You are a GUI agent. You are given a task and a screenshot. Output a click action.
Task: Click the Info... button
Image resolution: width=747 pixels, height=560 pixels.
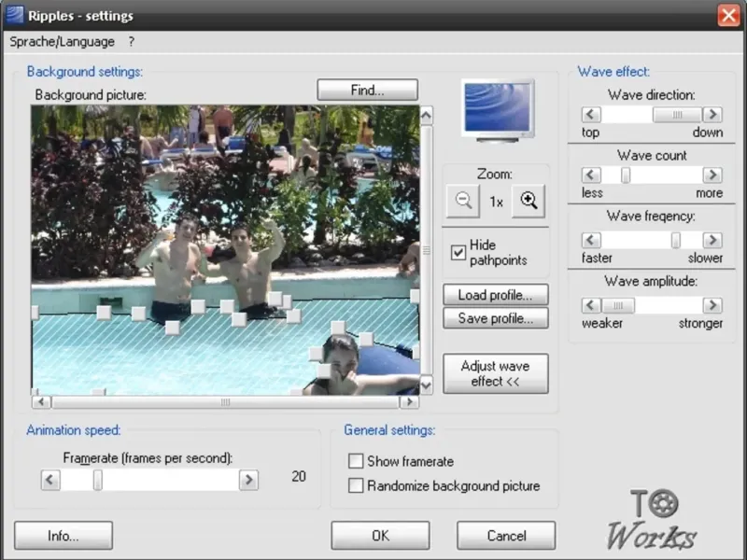click(x=63, y=536)
